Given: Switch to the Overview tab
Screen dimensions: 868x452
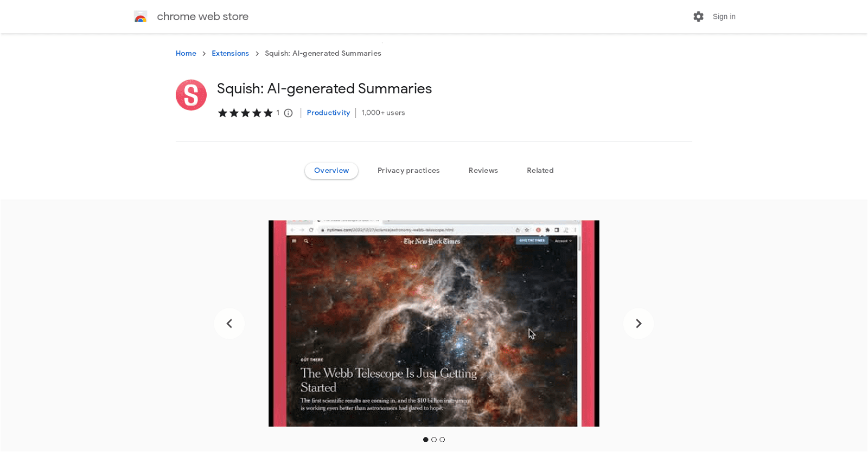Looking at the screenshot, I should click(x=331, y=171).
